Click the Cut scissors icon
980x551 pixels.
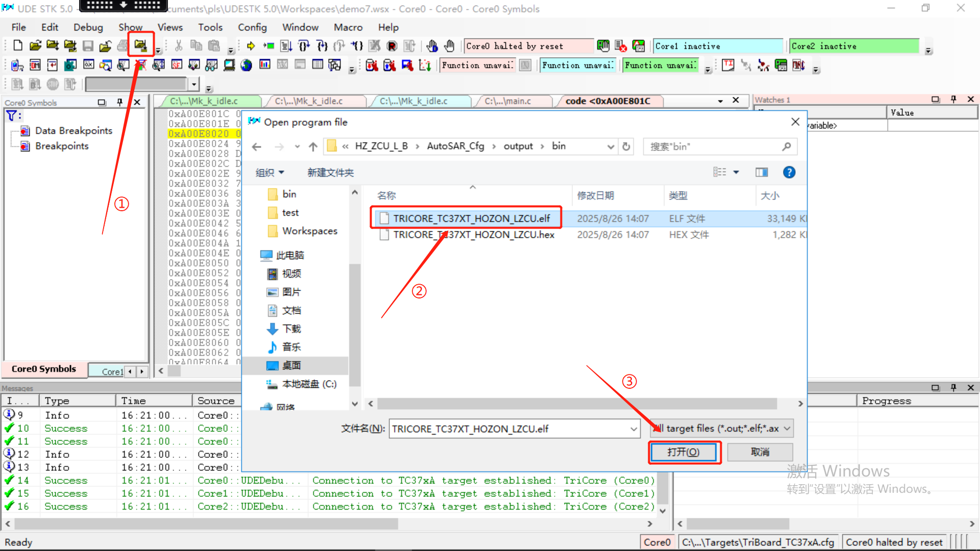178,46
